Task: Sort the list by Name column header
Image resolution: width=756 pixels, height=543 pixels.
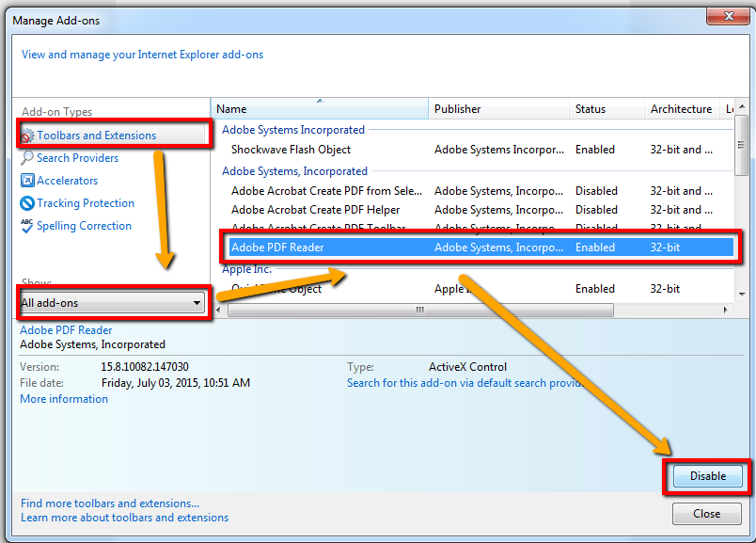Action: click(319, 109)
